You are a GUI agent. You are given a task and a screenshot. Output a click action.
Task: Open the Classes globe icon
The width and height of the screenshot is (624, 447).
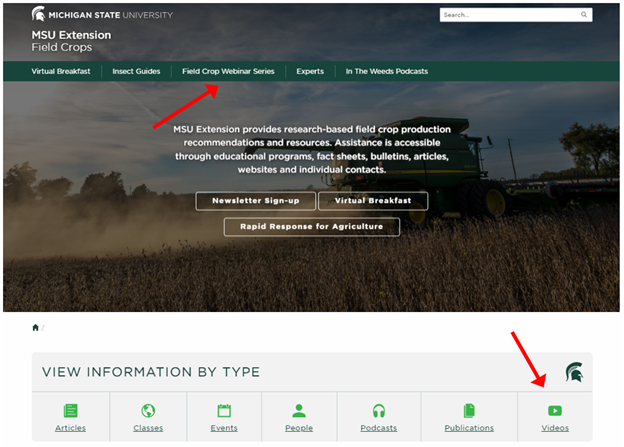point(148,411)
